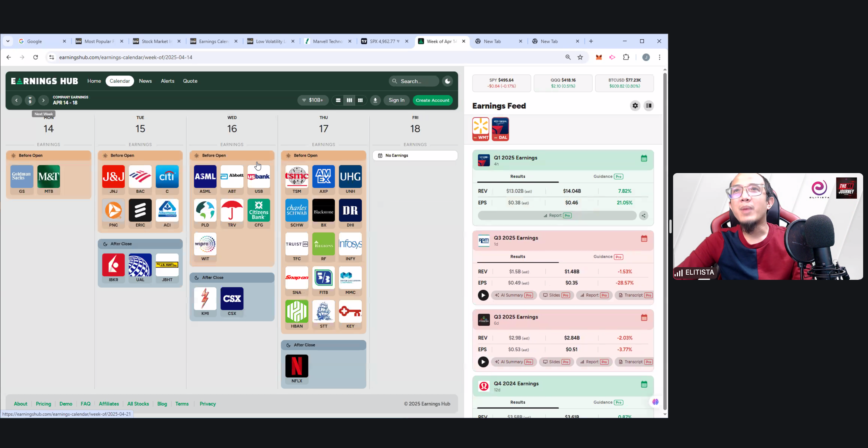Screen dimensions: 868x448
Task: Toggle dark mode moon icon
Action: pyautogui.click(x=447, y=81)
